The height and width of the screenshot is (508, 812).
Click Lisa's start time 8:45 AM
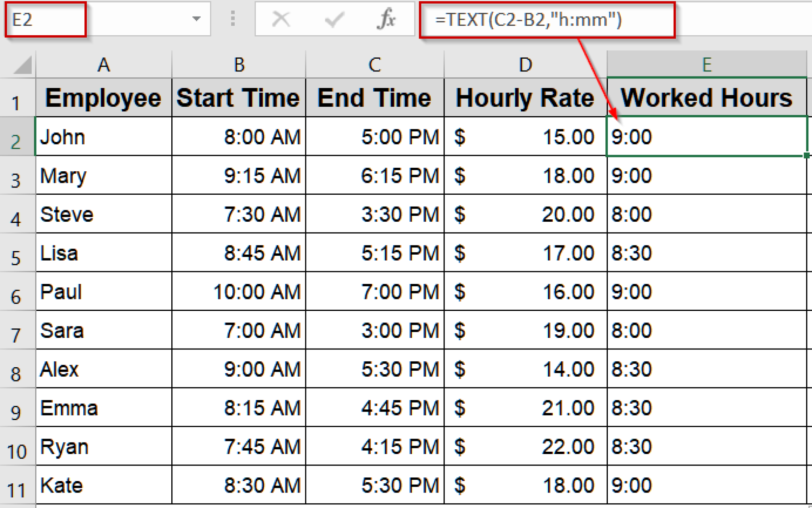coord(239,252)
